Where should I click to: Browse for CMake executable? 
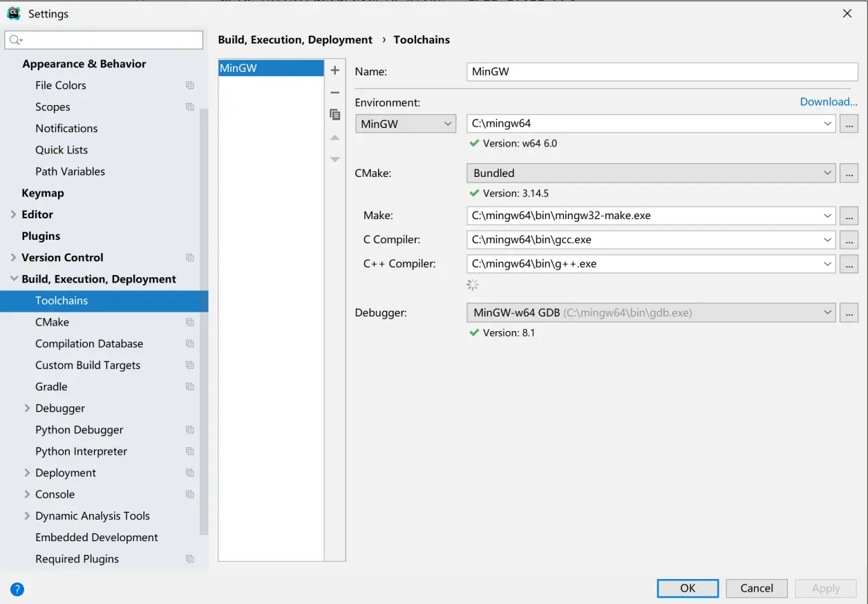[849, 173]
